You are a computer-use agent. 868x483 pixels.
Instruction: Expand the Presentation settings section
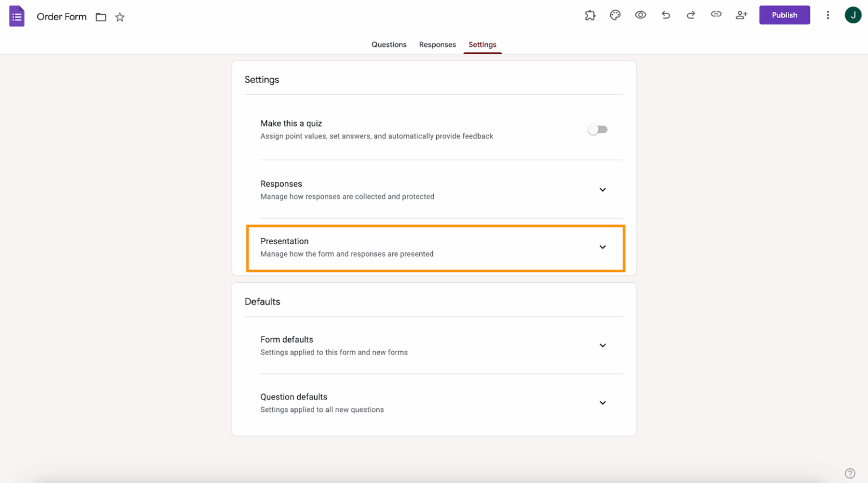(602, 247)
